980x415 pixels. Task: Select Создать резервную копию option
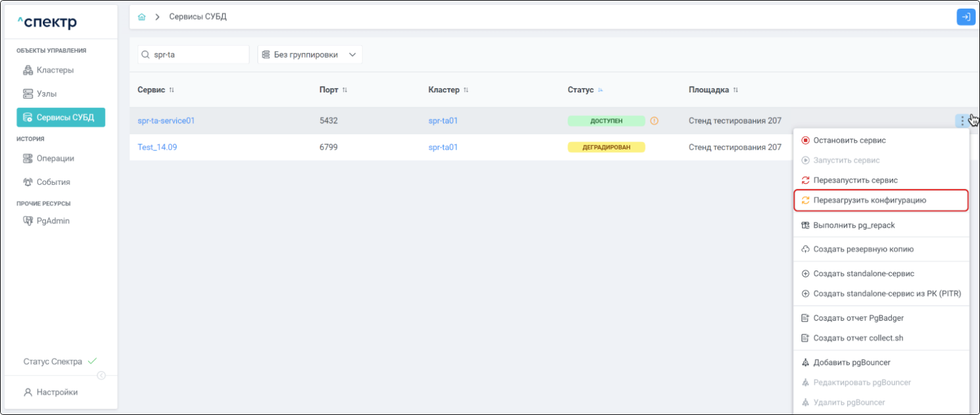coord(863,249)
